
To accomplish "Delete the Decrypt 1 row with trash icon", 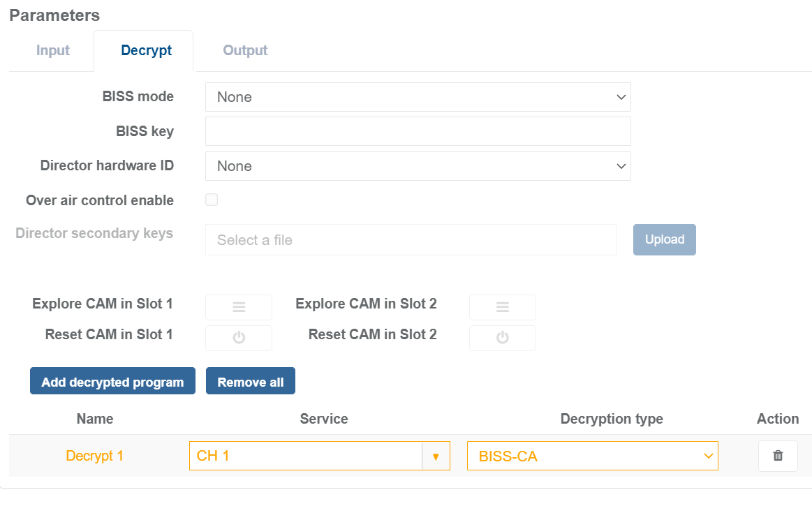I will pyautogui.click(x=777, y=456).
